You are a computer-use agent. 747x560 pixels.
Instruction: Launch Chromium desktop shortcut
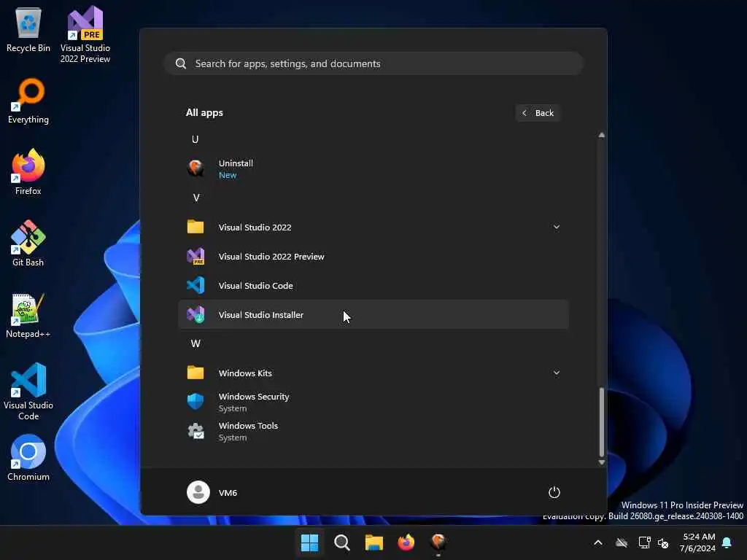28,458
